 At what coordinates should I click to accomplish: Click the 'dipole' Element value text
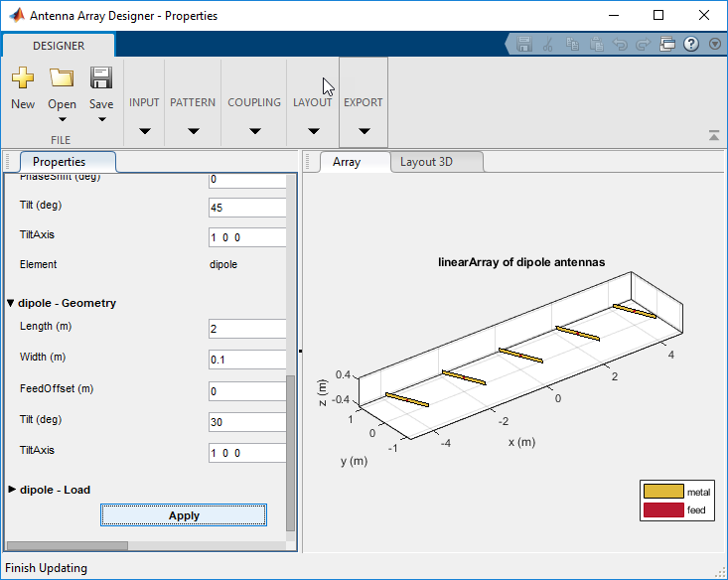point(223,264)
